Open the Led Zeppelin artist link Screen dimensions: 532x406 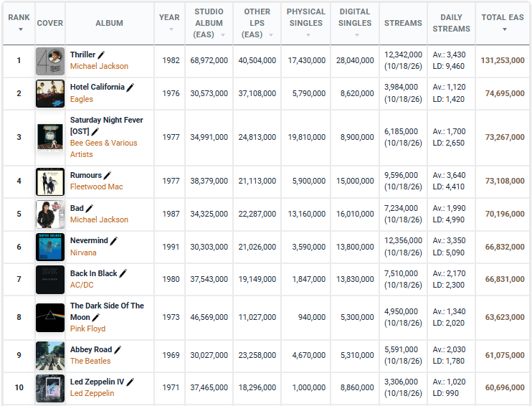point(92,393)
